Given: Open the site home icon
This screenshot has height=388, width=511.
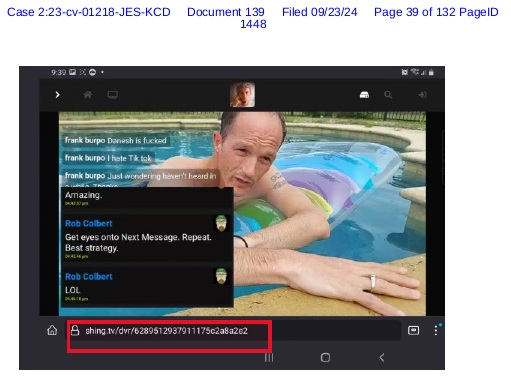Looking at the screenshot, I should pyautogui.click(x=88, y=95).
